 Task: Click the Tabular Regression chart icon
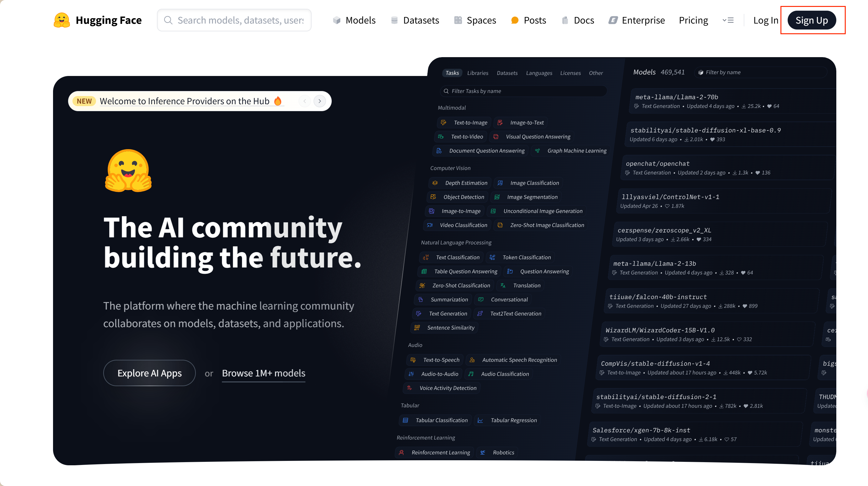(480, 421)
